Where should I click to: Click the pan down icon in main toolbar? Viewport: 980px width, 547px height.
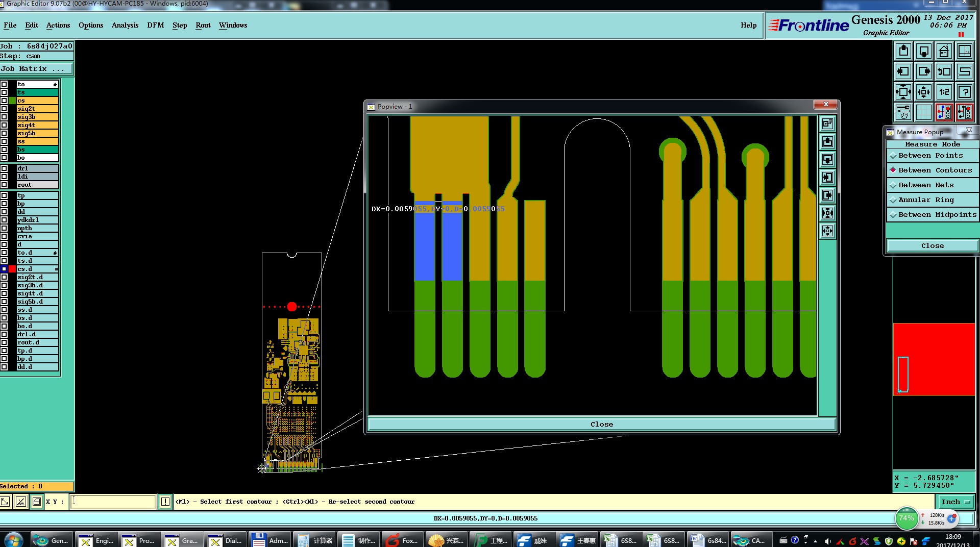pyautogui.click(x=924, y=51)
